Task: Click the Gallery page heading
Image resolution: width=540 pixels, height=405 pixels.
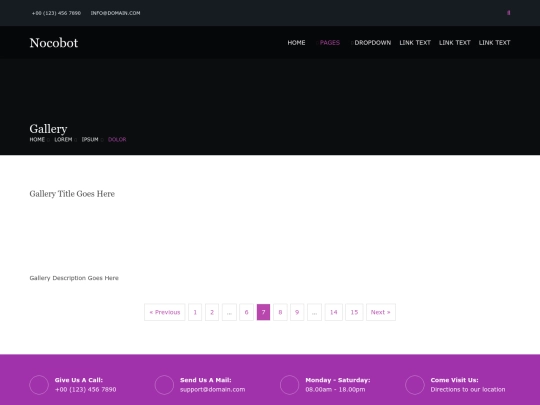Action: [x=48, y=129]
